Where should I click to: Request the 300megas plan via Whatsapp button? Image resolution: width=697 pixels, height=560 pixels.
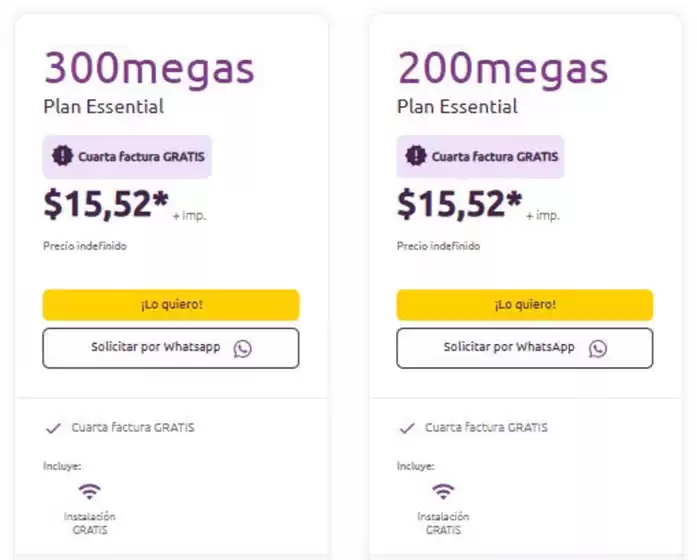click(x=170, y=348)
